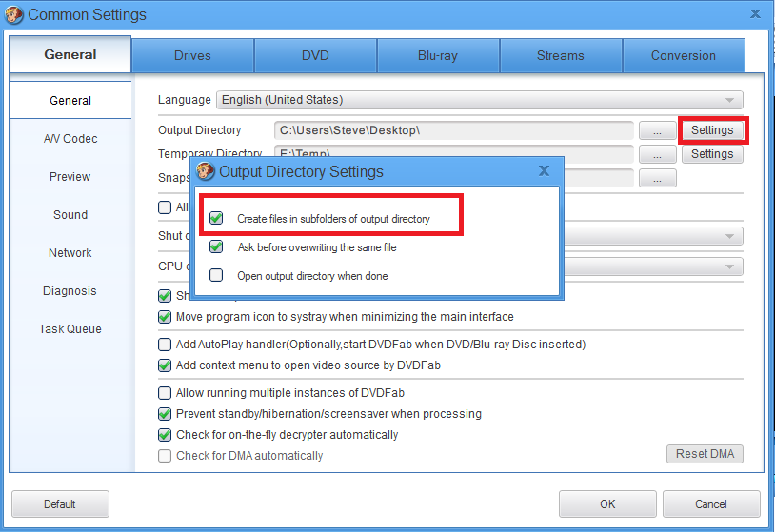Click the Cancel button
The image size is (775, 532).
tap(711, 503)
